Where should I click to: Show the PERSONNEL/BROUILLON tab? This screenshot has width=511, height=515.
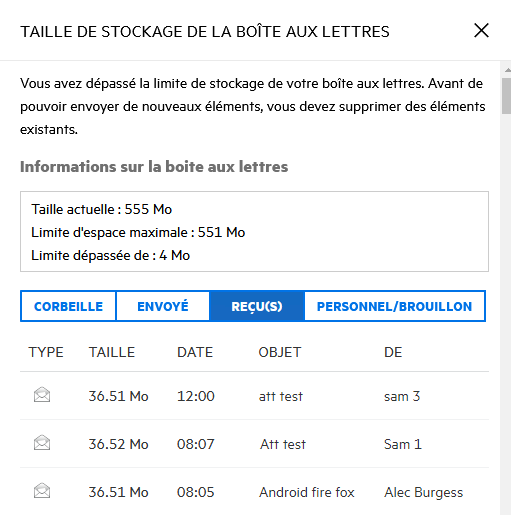[395, 306]
